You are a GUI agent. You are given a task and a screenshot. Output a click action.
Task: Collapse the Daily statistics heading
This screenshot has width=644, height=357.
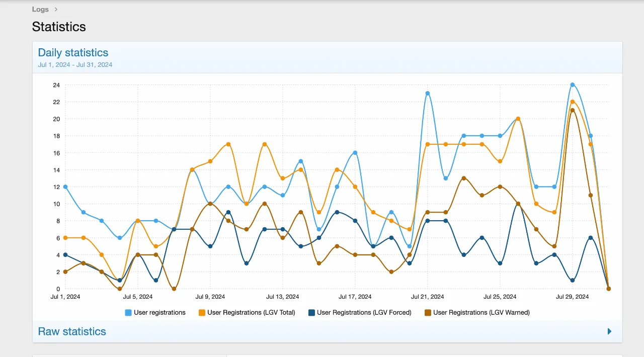73,52
